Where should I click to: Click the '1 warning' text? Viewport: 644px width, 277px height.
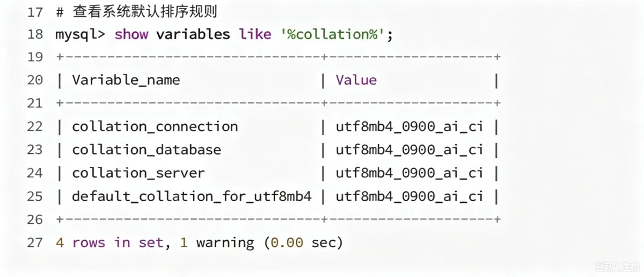(217, 243)
